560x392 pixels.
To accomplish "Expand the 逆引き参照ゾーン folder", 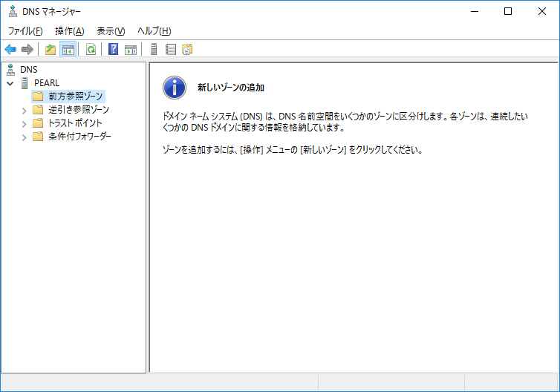I will pyautogui.click(x=25, y=110).
